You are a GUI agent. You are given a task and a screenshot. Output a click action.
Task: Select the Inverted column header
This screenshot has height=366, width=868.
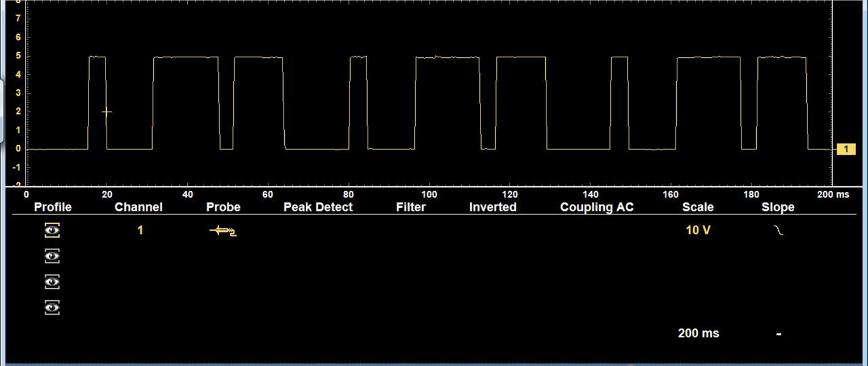point(492,207)
